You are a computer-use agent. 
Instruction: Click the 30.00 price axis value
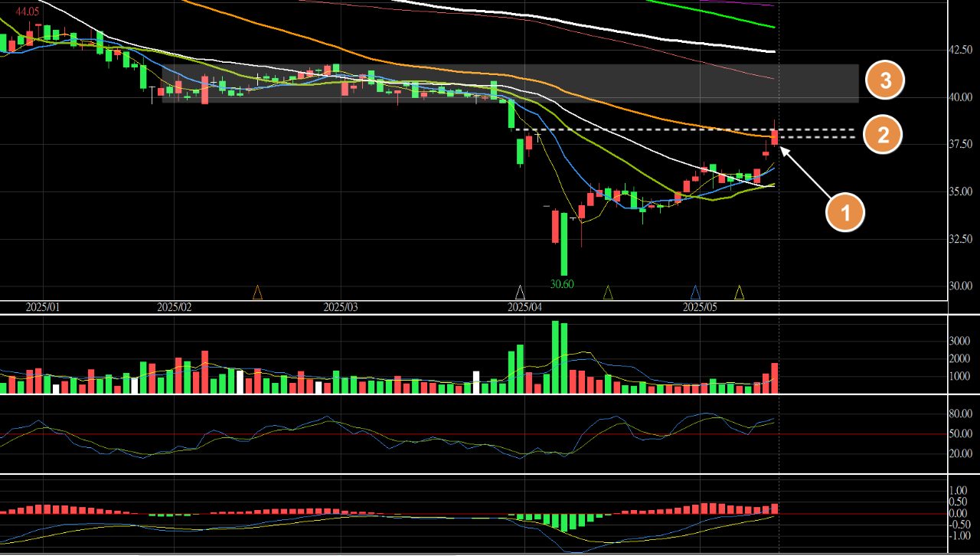coord(962,286)
